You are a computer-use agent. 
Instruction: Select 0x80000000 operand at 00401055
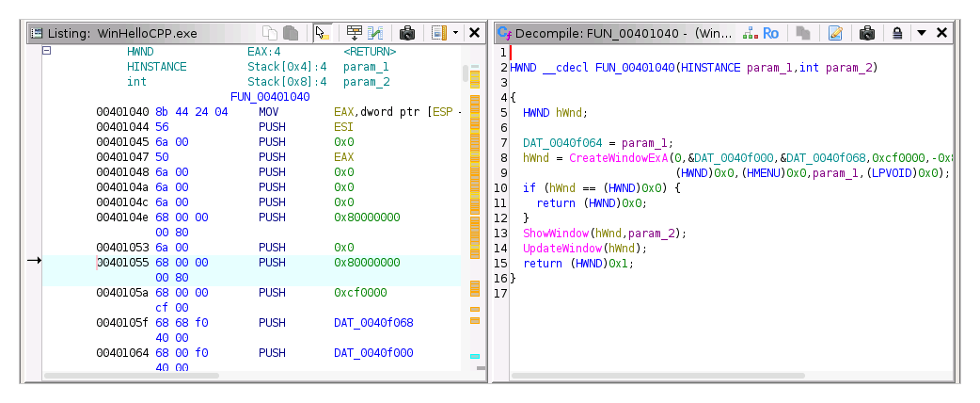click(367, 262)
